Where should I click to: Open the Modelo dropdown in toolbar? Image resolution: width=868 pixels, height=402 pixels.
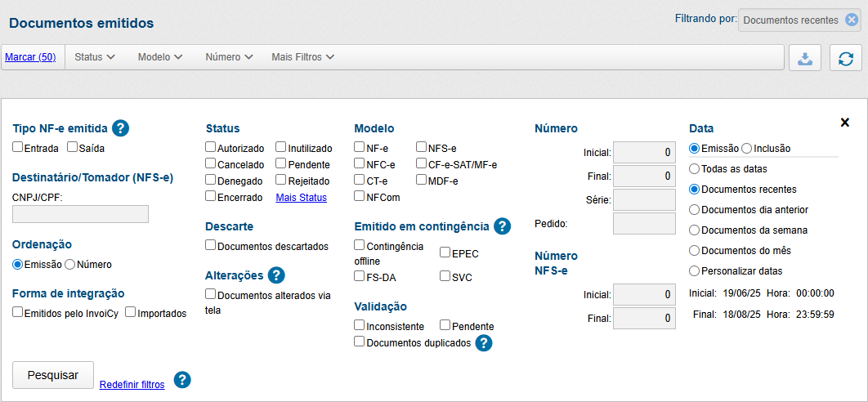pos(159,57)
